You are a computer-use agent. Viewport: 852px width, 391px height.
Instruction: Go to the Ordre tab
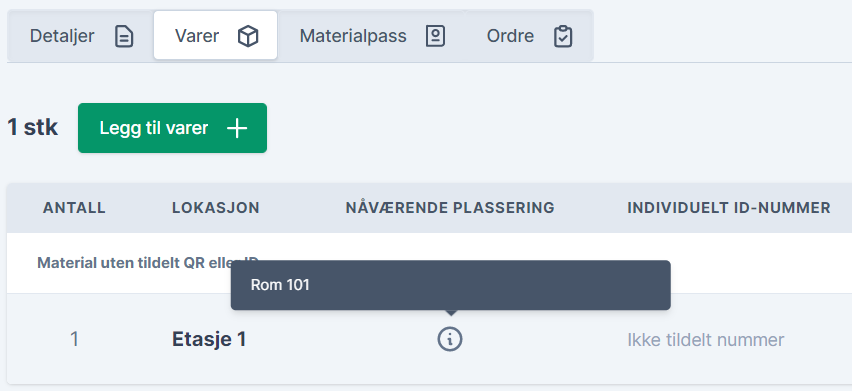pyautogui.click(x=529, y=36)
